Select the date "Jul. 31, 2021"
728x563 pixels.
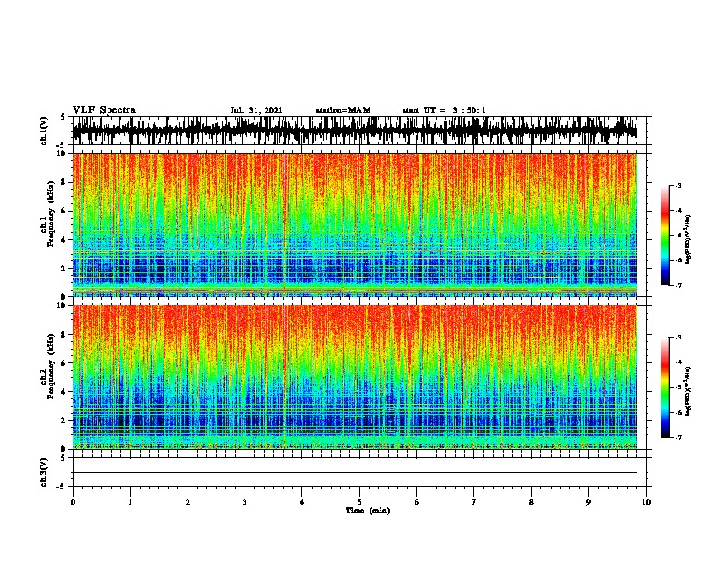point(256,110)
